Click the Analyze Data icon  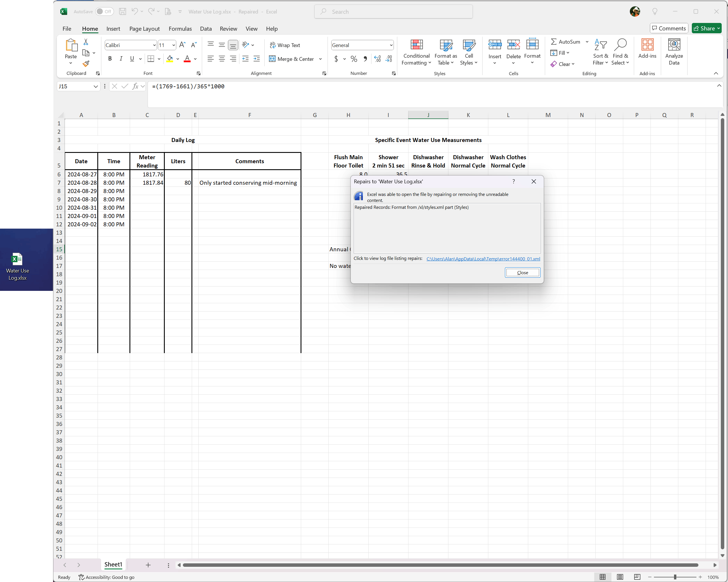pos(674,52)
